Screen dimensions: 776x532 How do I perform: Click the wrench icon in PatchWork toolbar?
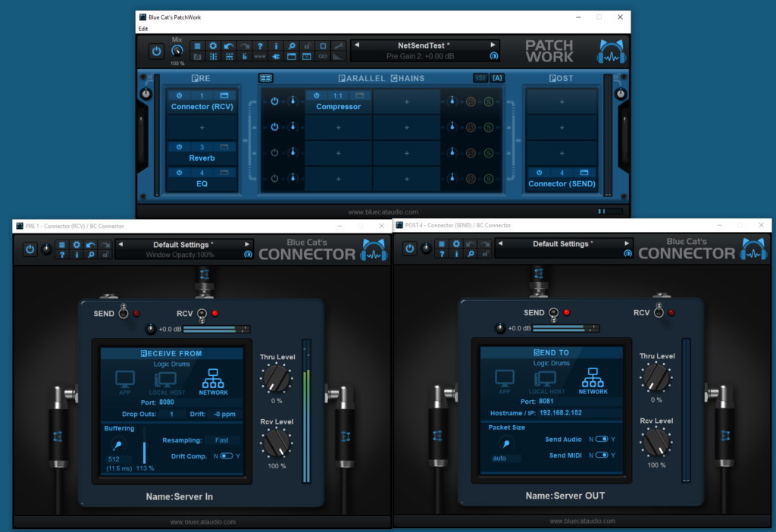point(339,46)
